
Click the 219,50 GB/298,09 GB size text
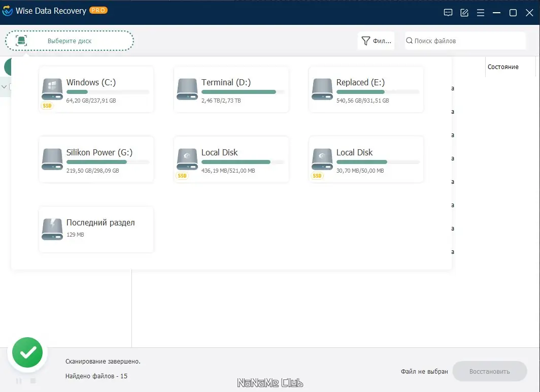coord(93,171)
